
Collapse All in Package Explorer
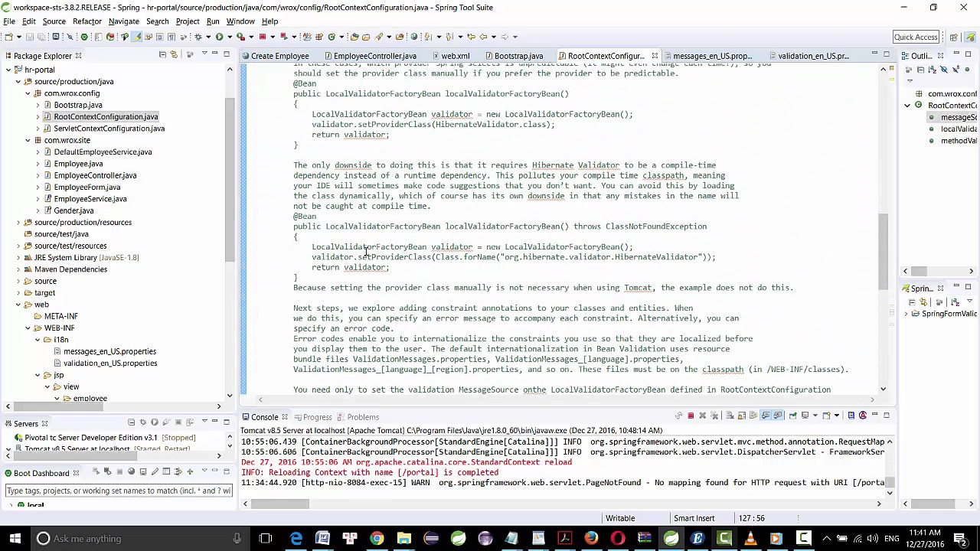tap(162, 54)
